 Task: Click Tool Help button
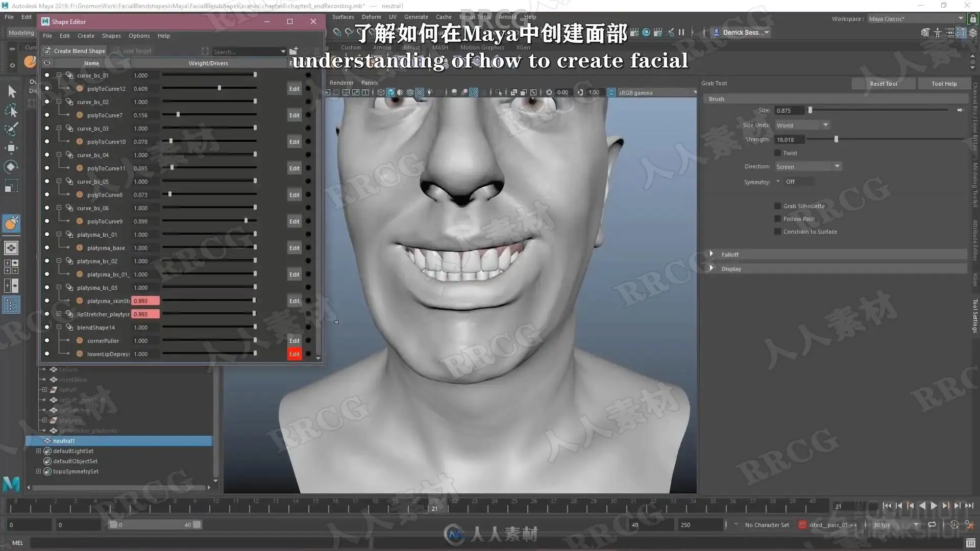944,84
